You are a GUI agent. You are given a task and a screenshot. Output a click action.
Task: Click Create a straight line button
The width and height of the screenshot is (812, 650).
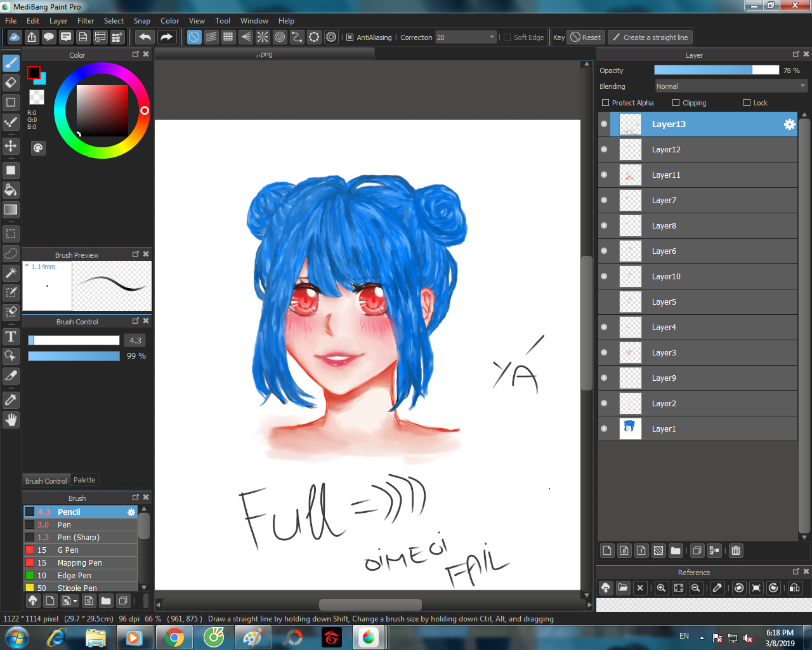(x=650, y=37)
